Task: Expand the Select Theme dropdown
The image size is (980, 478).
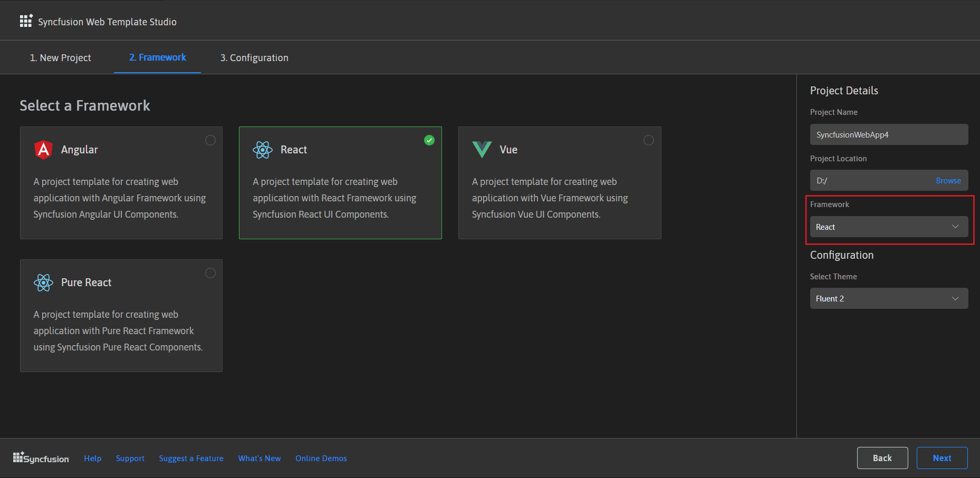Action: tap(889, 298)
